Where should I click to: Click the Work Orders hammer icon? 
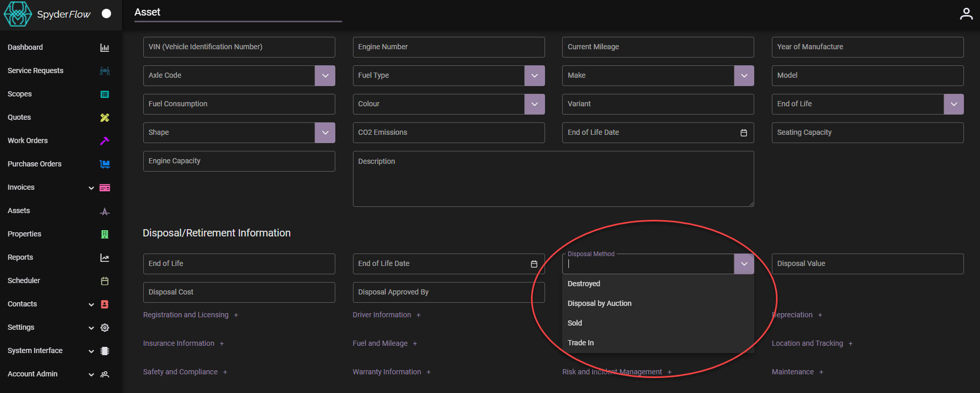tap(104, 141)
